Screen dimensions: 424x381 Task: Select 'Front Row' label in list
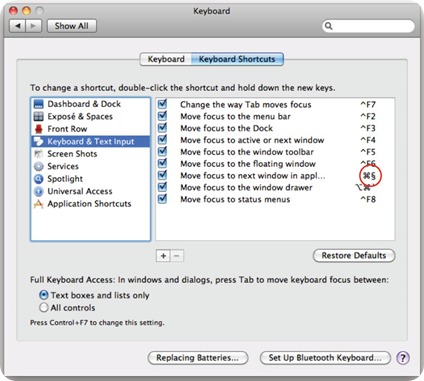tap(67, 129)
